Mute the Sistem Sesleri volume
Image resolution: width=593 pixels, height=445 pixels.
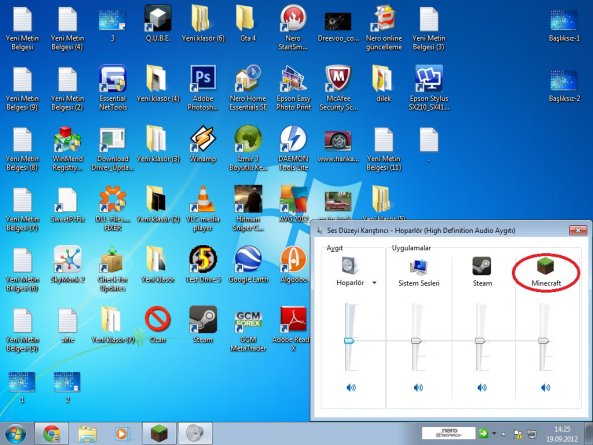[x=418, y=387]
